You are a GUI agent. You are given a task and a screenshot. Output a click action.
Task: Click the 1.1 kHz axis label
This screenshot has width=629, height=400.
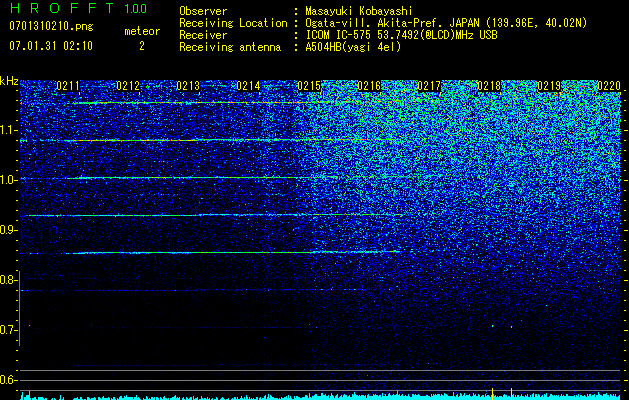(8, 130)
